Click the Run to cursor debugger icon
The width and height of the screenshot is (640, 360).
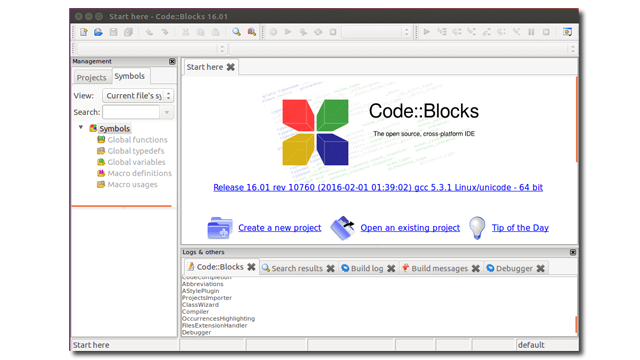442,32
